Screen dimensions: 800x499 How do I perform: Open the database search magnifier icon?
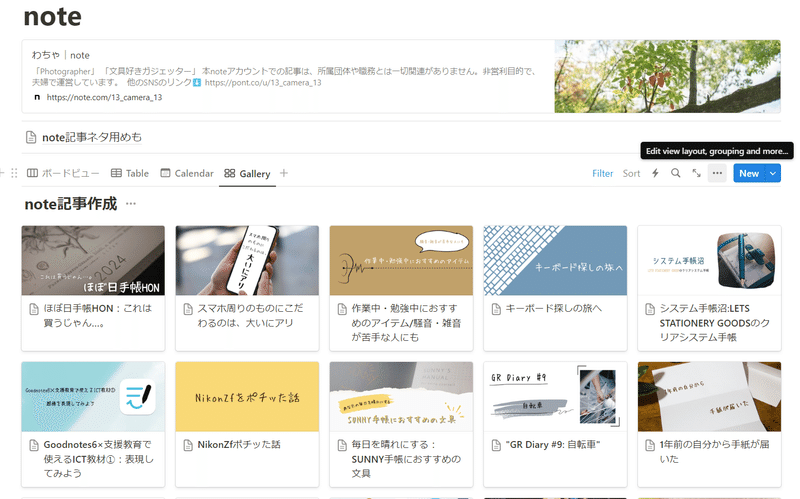tap(676, 173)
